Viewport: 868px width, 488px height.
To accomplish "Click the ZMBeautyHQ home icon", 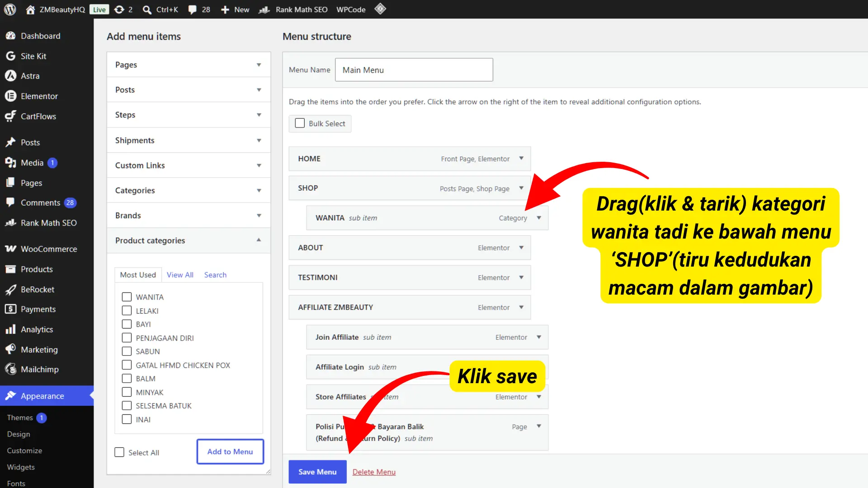I will [x=30, y=9].
